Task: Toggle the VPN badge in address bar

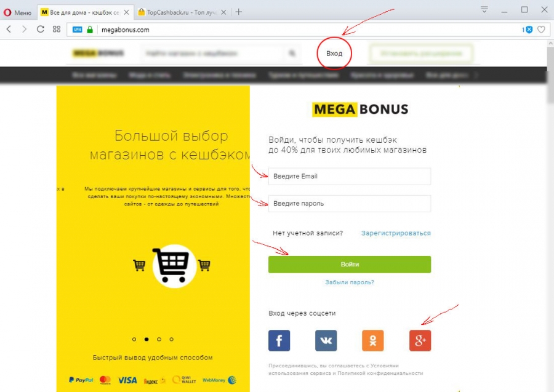Action: coord(77,30)
